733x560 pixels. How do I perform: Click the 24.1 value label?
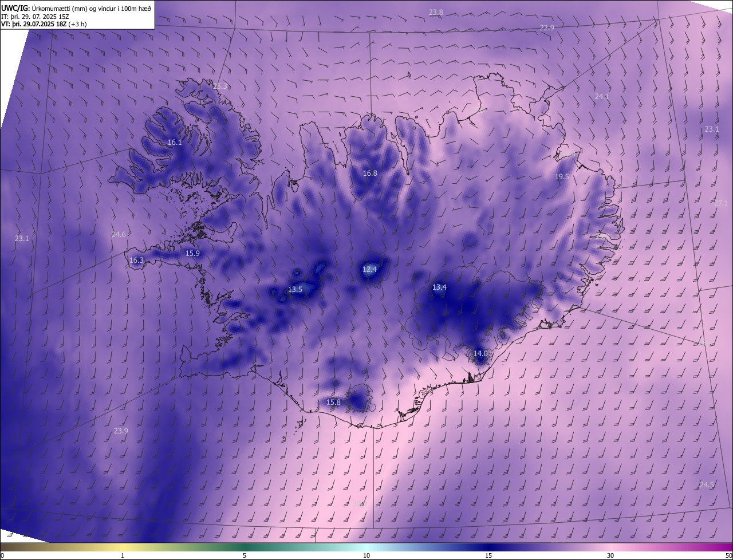pyautogui.click(x=601, y=96)
